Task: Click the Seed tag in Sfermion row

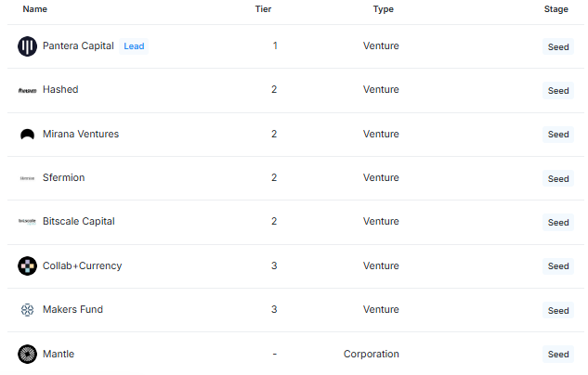Action: pyautogui.click(x=558, y=179)
